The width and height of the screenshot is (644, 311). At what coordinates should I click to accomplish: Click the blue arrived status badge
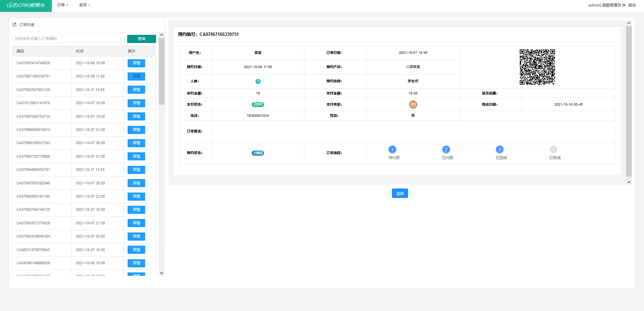click(x=258, y=153)
